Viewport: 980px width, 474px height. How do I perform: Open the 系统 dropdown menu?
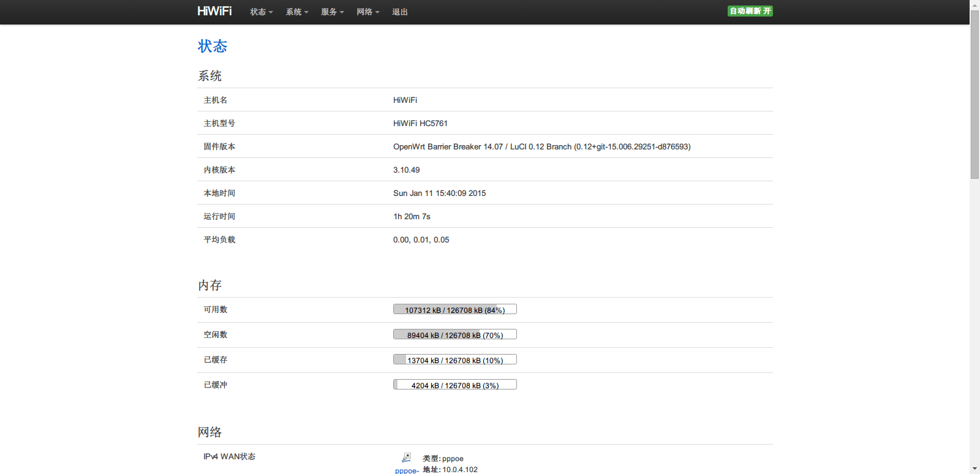coord(296,12)
